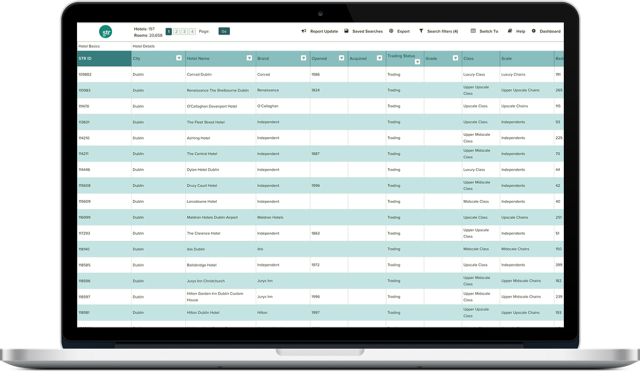This screenshot has height=372, width=640.
Task: Open the Opened column filter dropdown
Action: [x=341, y=58]
